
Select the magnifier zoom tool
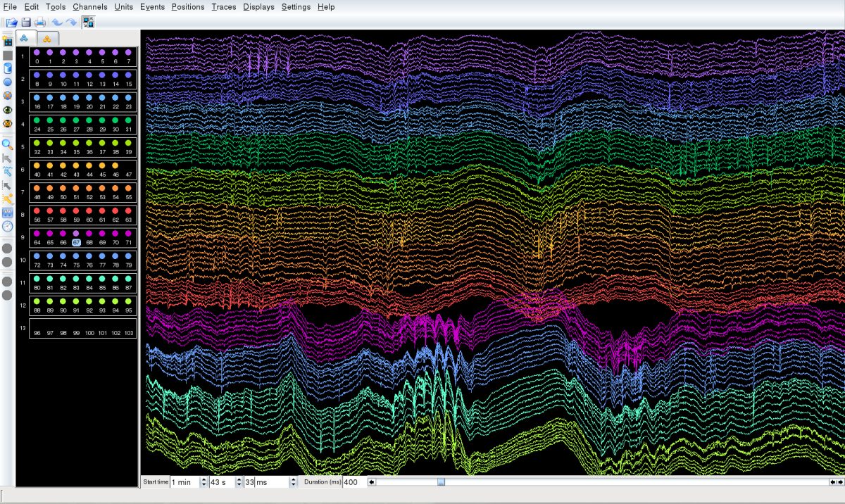click(x=7, y=144)
